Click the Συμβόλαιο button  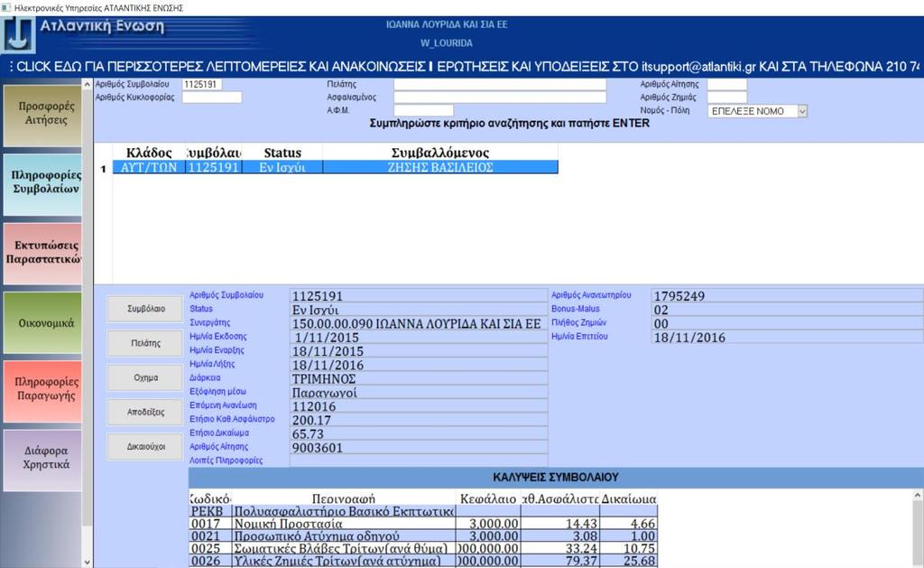(145, 309)
